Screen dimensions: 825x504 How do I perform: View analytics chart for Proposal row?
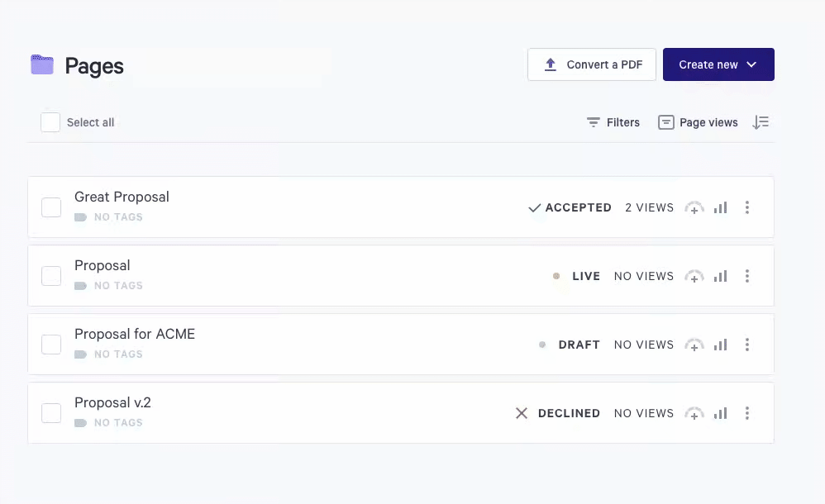[x=720, y=276]
